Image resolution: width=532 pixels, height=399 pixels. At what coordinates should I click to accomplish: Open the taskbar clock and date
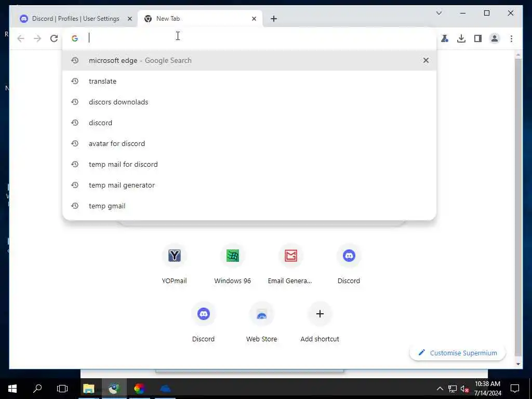(x=487, y=389)
